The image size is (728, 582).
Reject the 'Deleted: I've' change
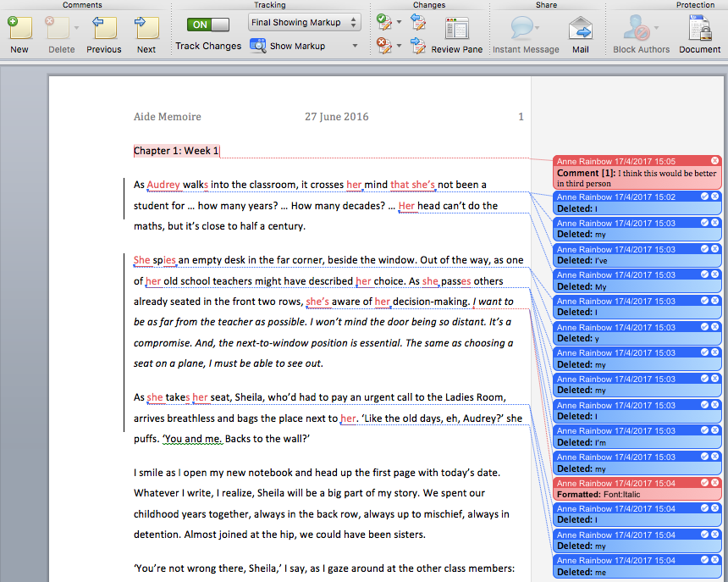715,248
